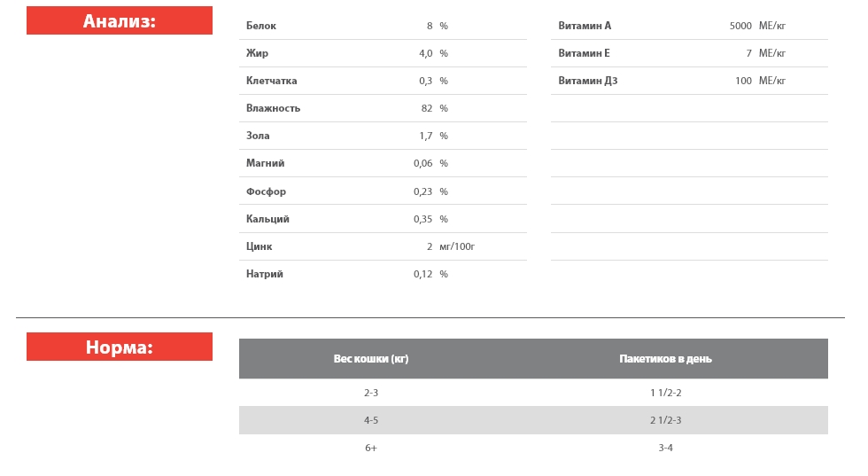Click the Фосфор row label
This screenshot has height=476, width=868.
[x=266, y=192]
